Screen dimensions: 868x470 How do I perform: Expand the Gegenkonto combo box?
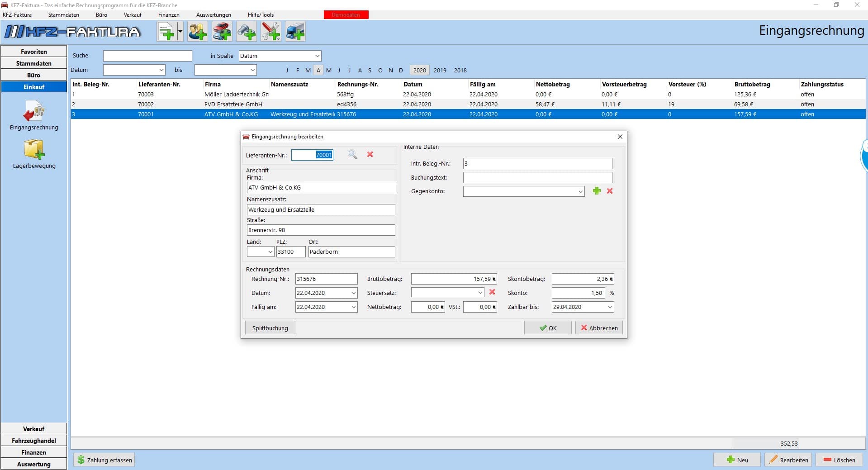pos(581,191)
